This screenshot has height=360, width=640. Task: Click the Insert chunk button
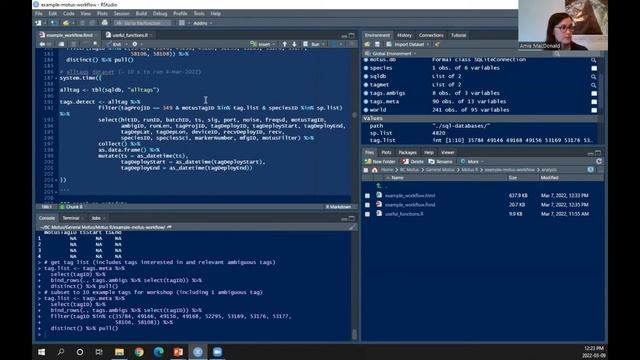click(260, 44)
